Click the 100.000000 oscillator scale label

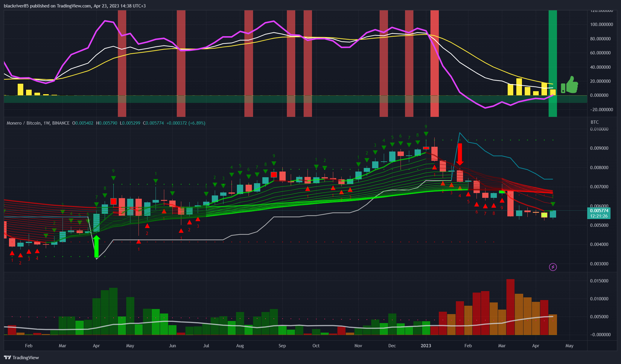(602, 25)
